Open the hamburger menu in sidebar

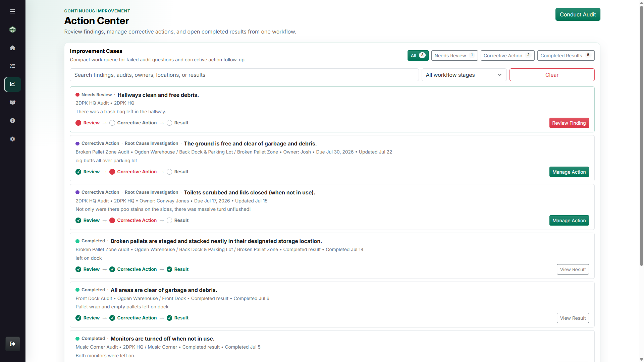[12, 11]
